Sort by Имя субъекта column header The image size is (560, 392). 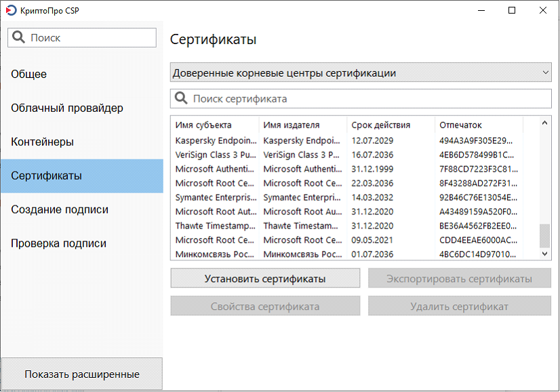click(x=215, y=125)
